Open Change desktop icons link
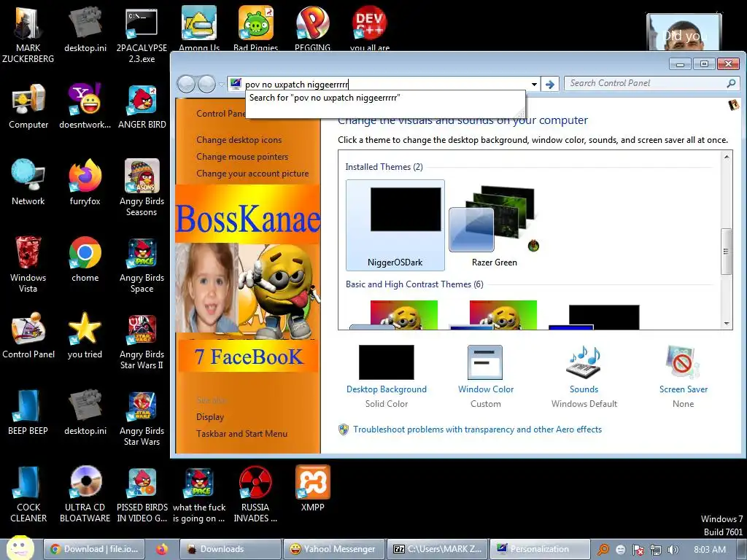 coord(239,140)
